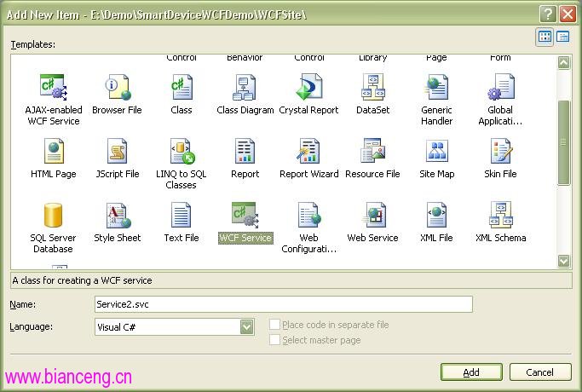Screen dimensions: 582x392
Task: Pick the Skin File template icon
Action: pyautogui.click(x=501, y=151)
